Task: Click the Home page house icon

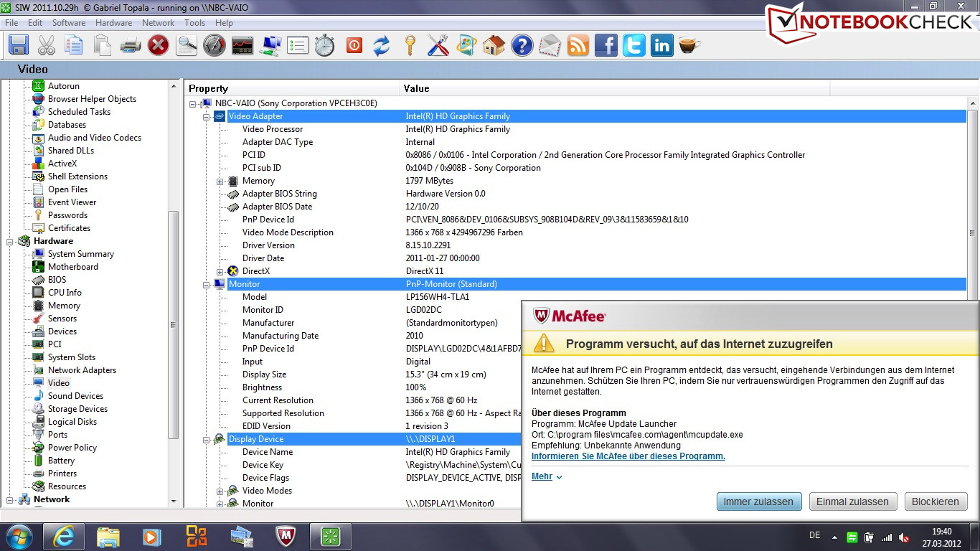Action: pos(494,45)
